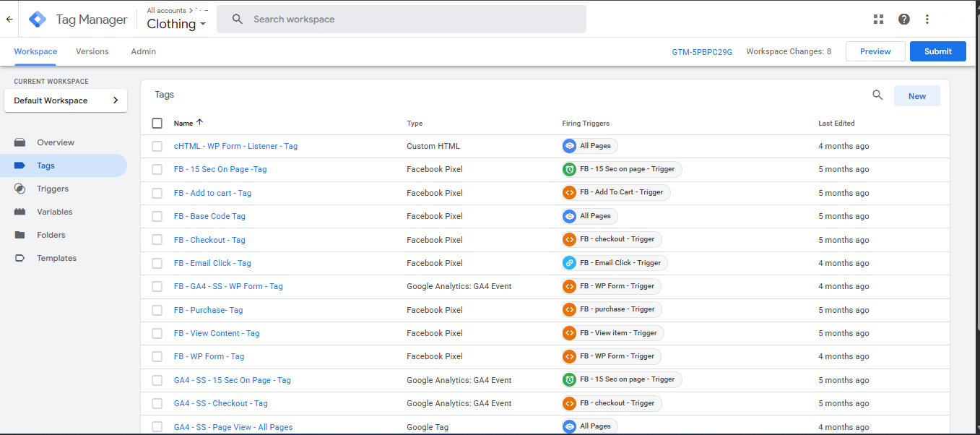Open container ID GTM-5PBPC29G link

pyautogui.click(x=702, y=52)
